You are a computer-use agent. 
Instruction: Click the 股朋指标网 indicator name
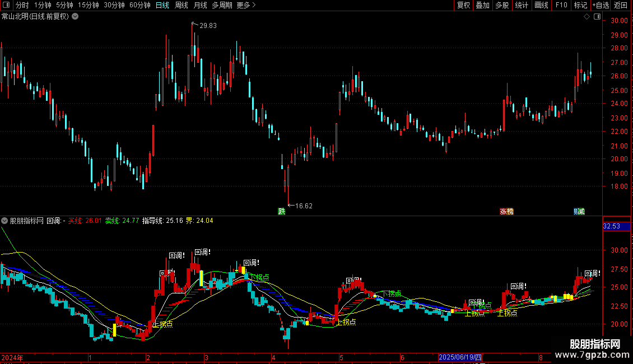click(x=27, y=221)
